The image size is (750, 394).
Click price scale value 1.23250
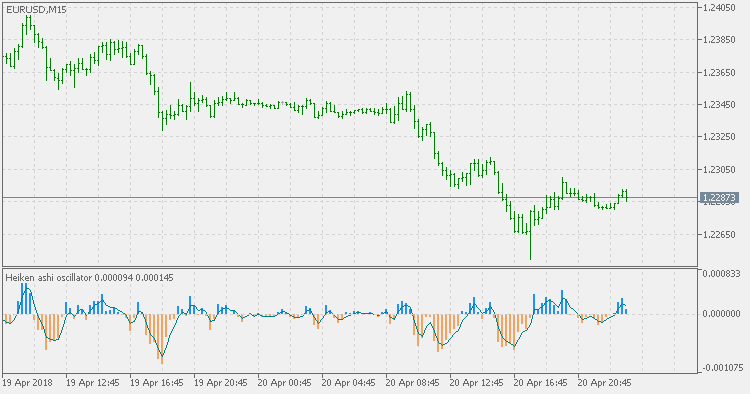719,137
